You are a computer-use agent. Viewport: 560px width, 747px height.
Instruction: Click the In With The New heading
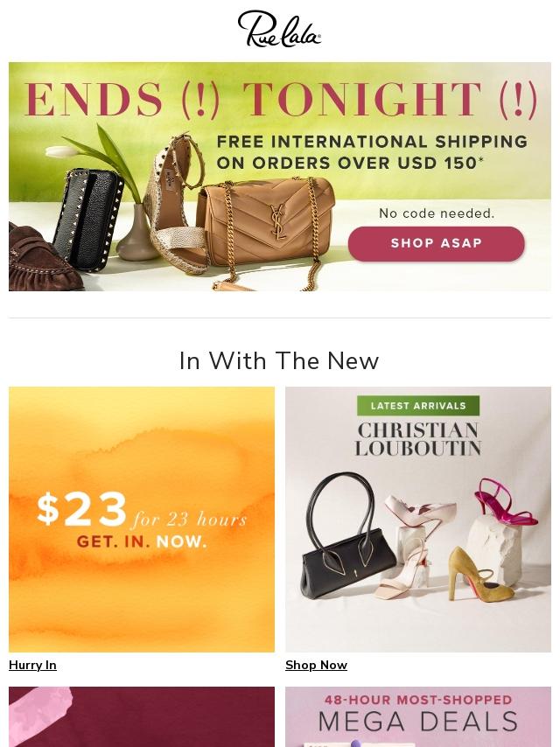click(x=279, y=360)
